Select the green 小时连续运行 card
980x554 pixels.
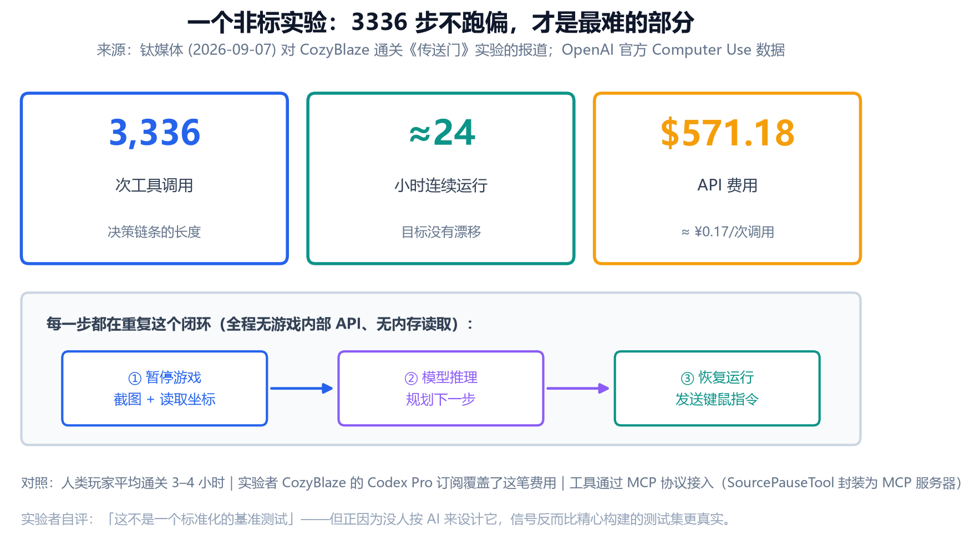(441, 178)
